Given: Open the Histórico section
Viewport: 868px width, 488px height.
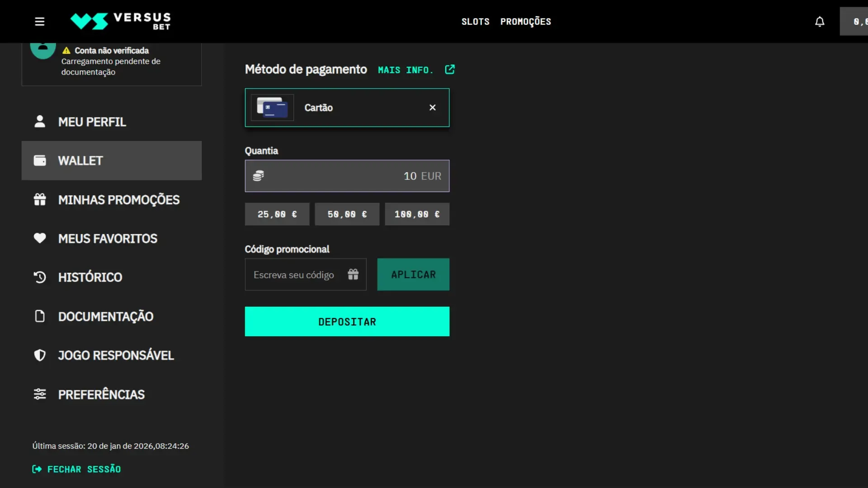Looking at the screenshot, I should [90, 277].
